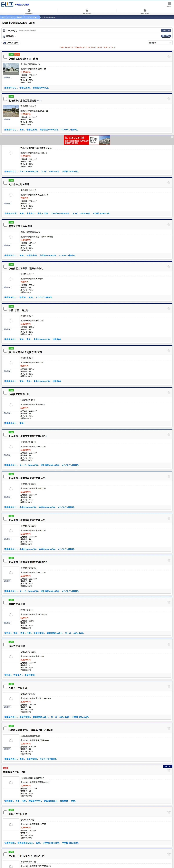Click 変更する button for 検索条件
The image size is (174, 868).
(166, 36)
